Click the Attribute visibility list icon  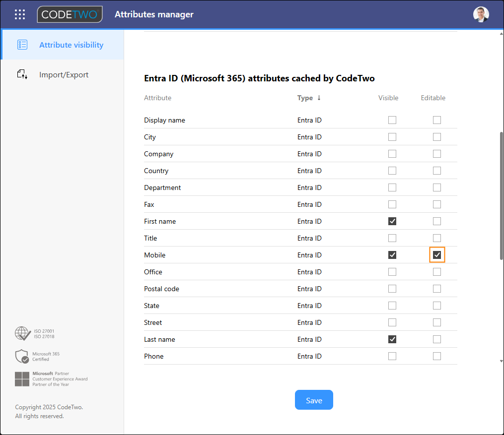22,45
